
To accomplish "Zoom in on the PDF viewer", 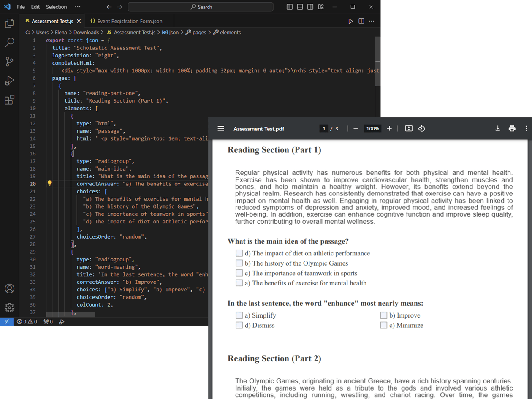I will tap(389, 128).
